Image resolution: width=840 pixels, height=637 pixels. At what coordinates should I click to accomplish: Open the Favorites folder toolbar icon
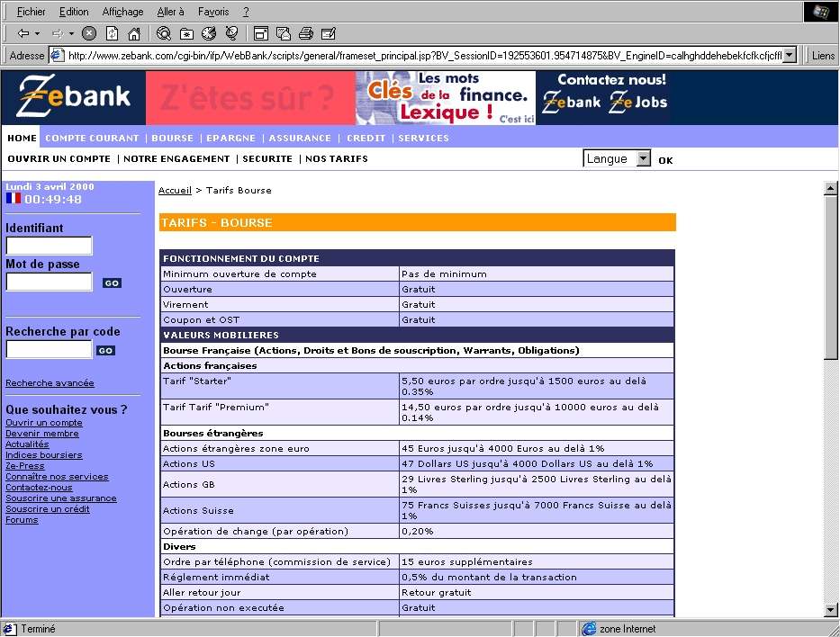point(186,33)
